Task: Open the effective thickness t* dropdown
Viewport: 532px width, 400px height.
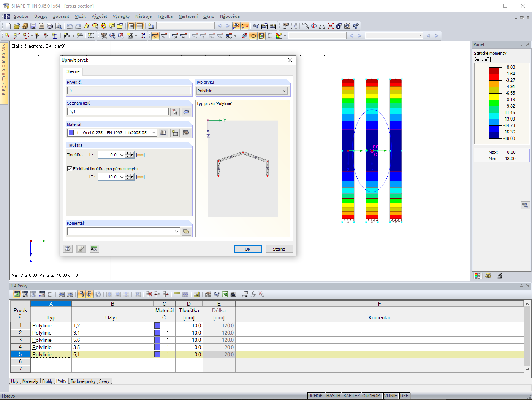Action: pos(122,177)
